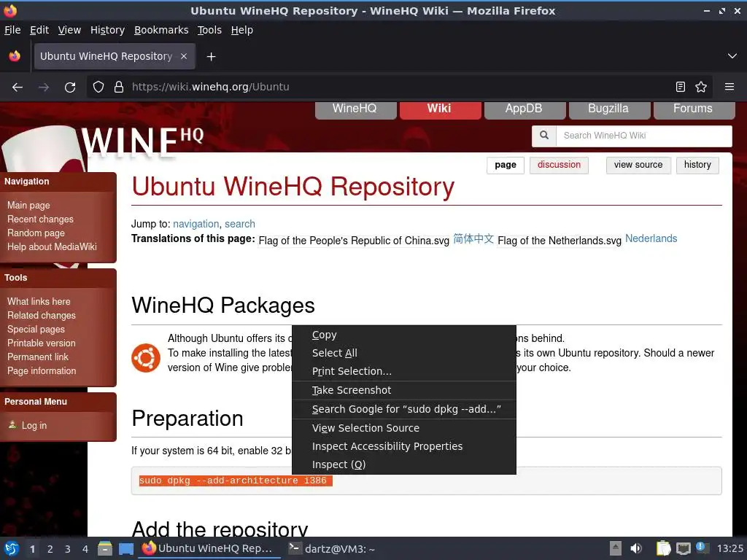Viewport: 747px width, 560px height.
Task: Focus the Search WineHQ Wiki field
Action: point(644,136)
